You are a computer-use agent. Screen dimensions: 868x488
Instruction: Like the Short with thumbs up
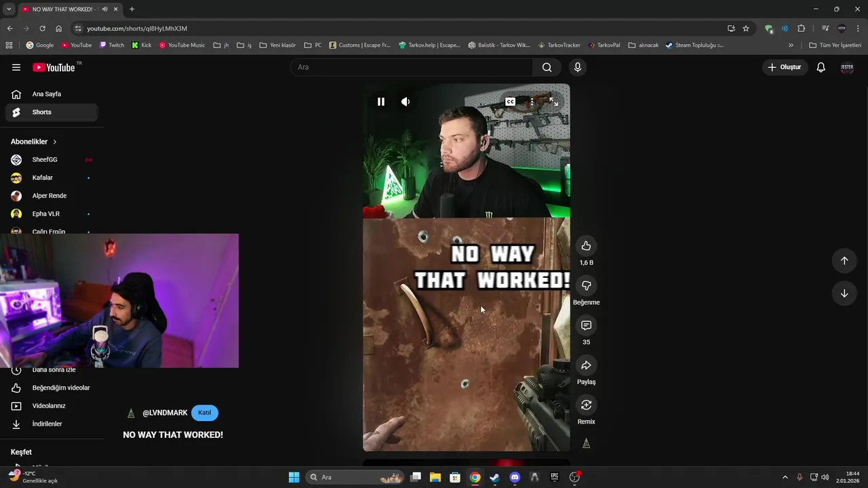click(x=587, y=246)
